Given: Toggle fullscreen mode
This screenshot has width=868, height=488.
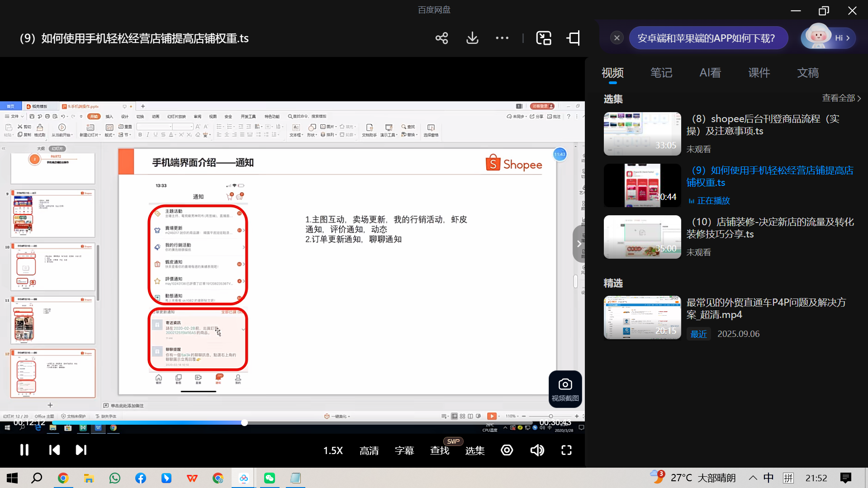Looking at the screenshot, I should tap(566, 450).
